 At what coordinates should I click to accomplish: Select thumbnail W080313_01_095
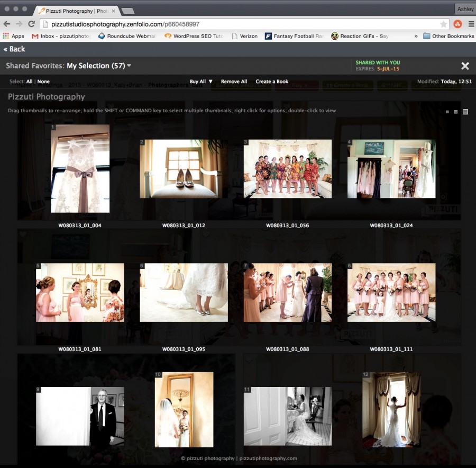point(184,292)
